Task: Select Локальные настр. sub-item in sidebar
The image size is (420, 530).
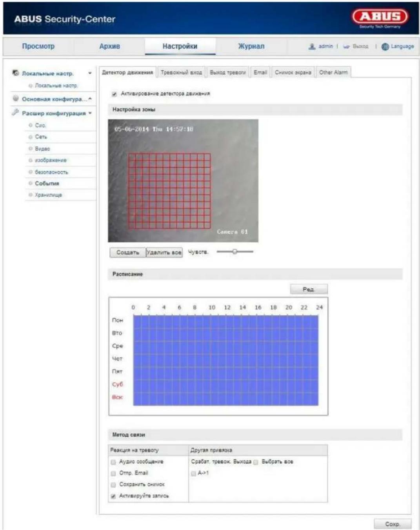Action: (x=56, y=86)
